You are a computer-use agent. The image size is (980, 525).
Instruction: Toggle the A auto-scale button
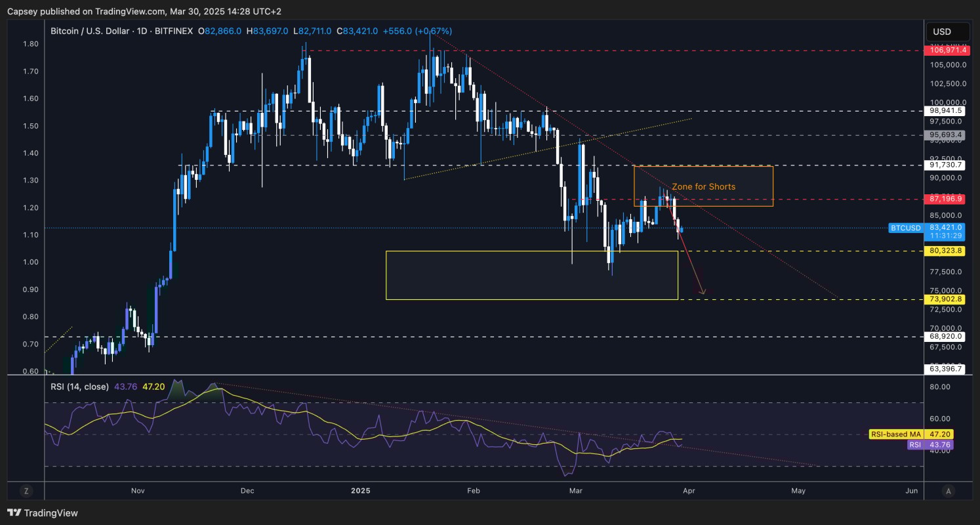(948, 490)
